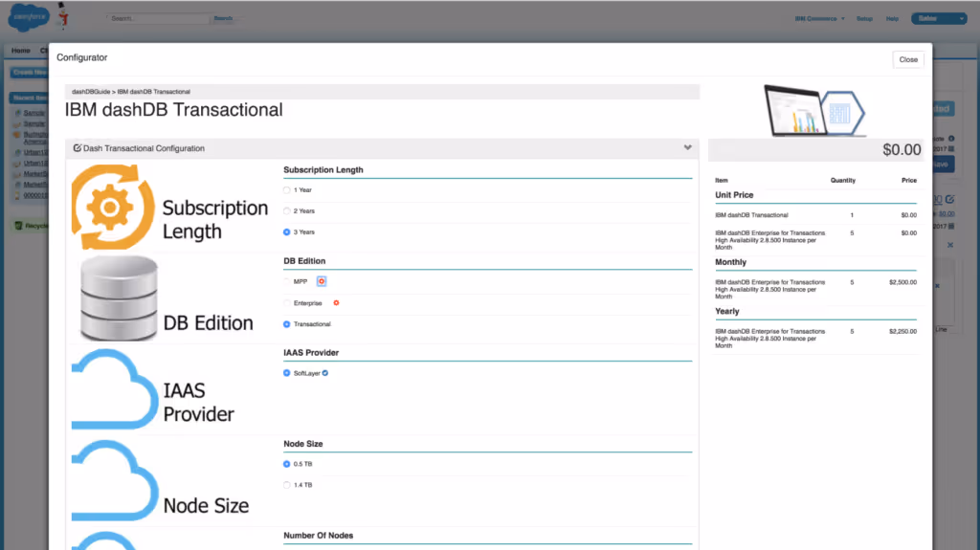Click the Quantity column header
980x550 pixels.
point(842,181)
